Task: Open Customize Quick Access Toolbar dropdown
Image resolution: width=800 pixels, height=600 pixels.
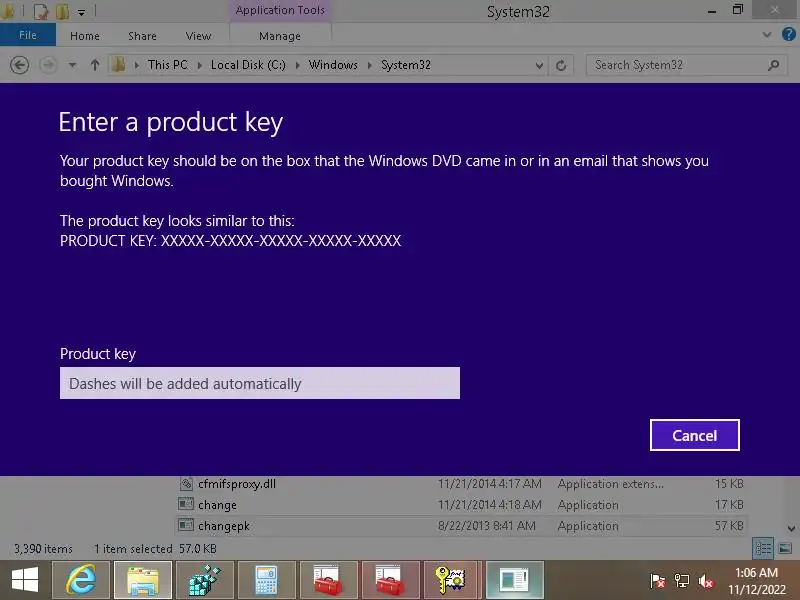Action: pos(82,12)
